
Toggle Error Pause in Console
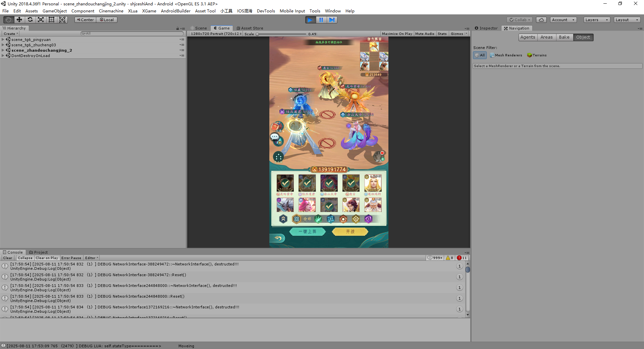(71, 258)
